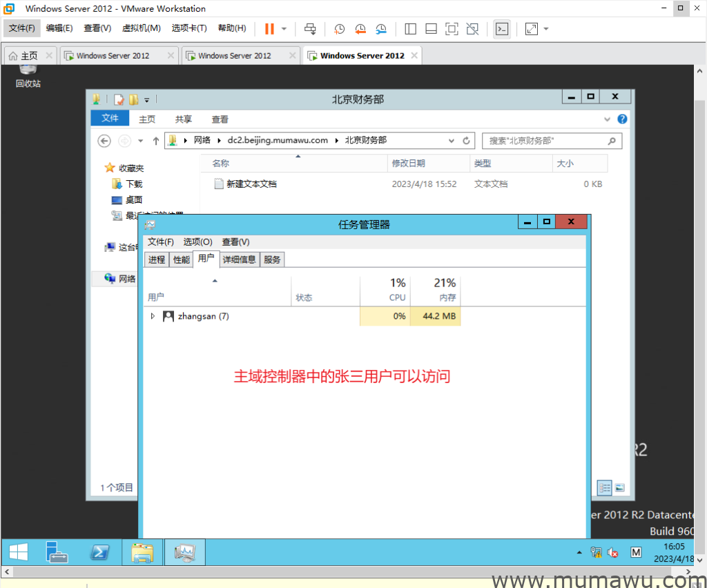Refresh the 北京财务部 folder
Viewport: 707px width, 588px height.
click(x=466, y=141)
